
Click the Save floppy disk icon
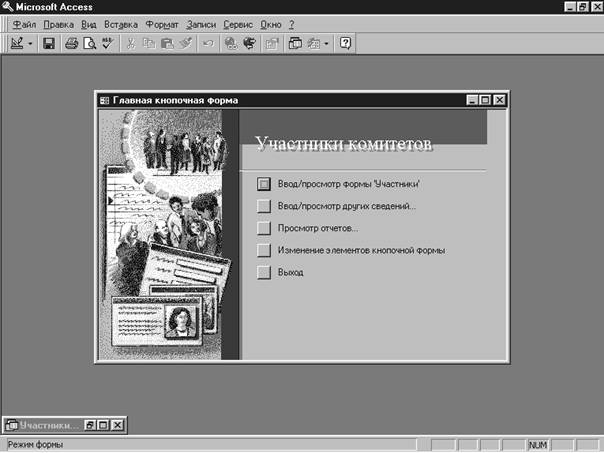coord(49,43)
